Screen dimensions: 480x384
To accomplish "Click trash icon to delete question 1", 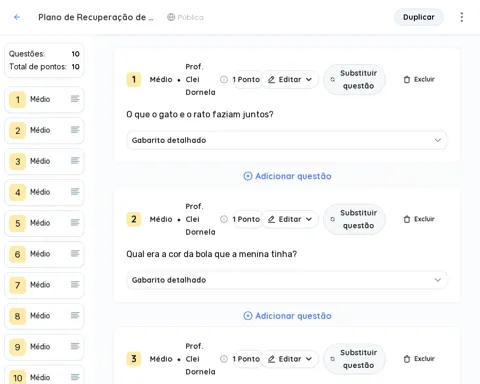I will point(407,79).
